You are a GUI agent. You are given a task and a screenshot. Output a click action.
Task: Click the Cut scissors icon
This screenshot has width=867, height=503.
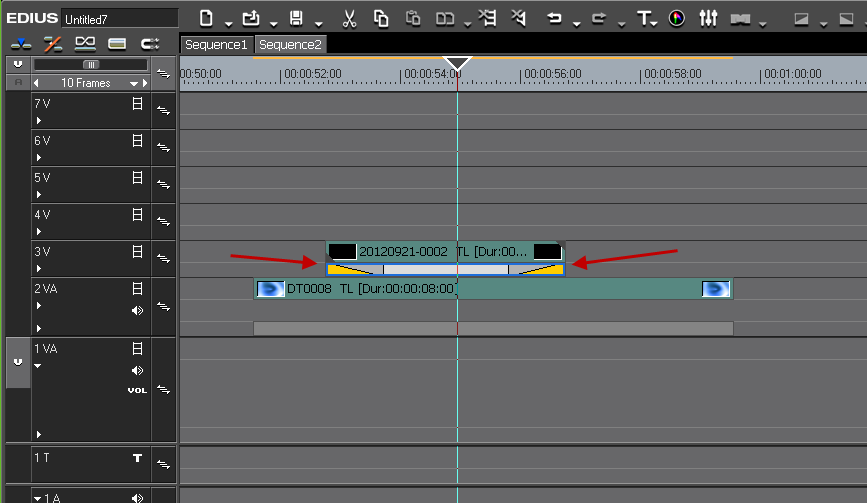coord(349,18)
